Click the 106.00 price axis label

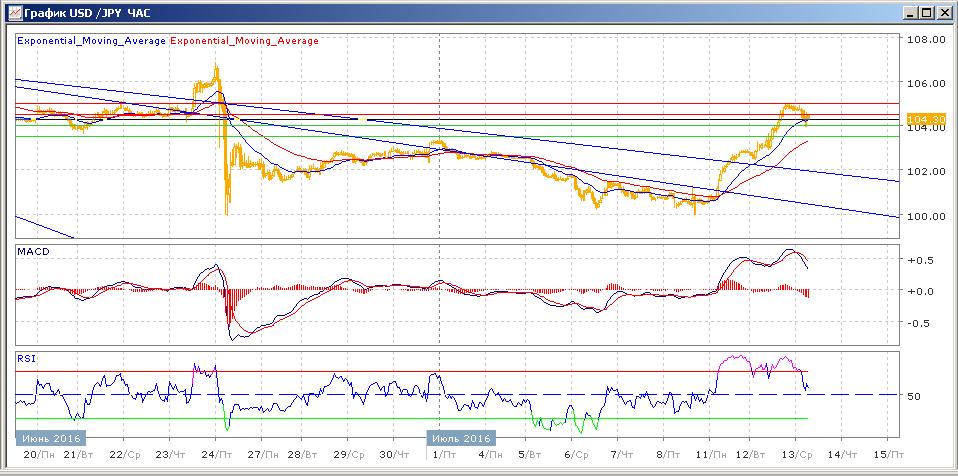tap(926, 84)
